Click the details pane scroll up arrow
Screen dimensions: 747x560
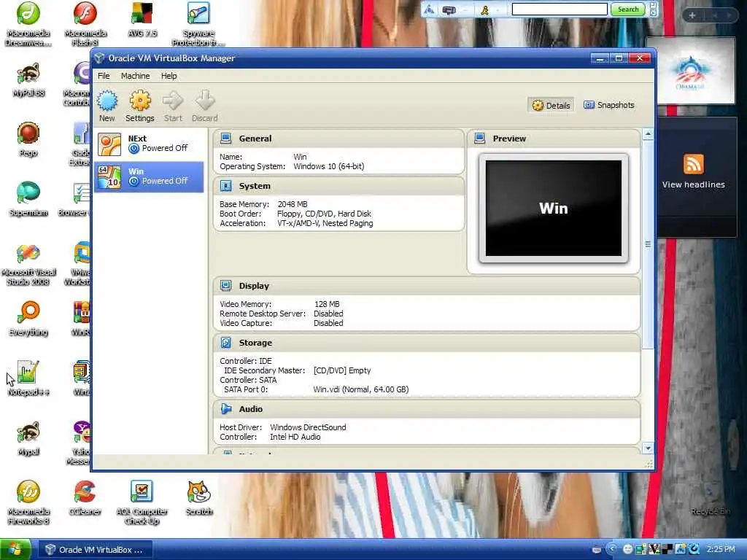(648, 134)
